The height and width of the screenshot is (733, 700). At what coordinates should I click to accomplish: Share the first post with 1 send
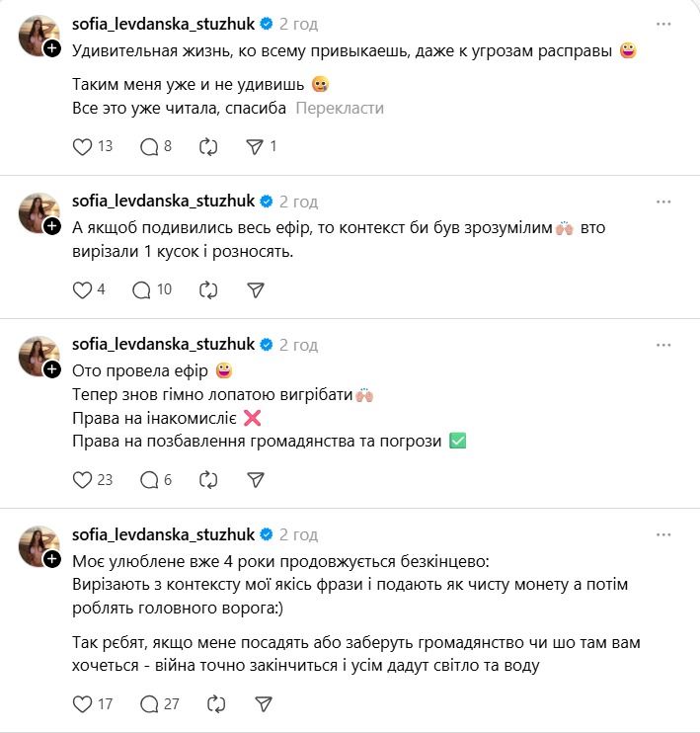coord(255,146)
